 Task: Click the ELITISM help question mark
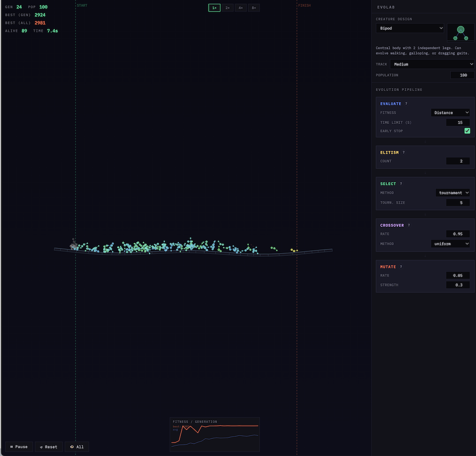click(x=403, y=152)
